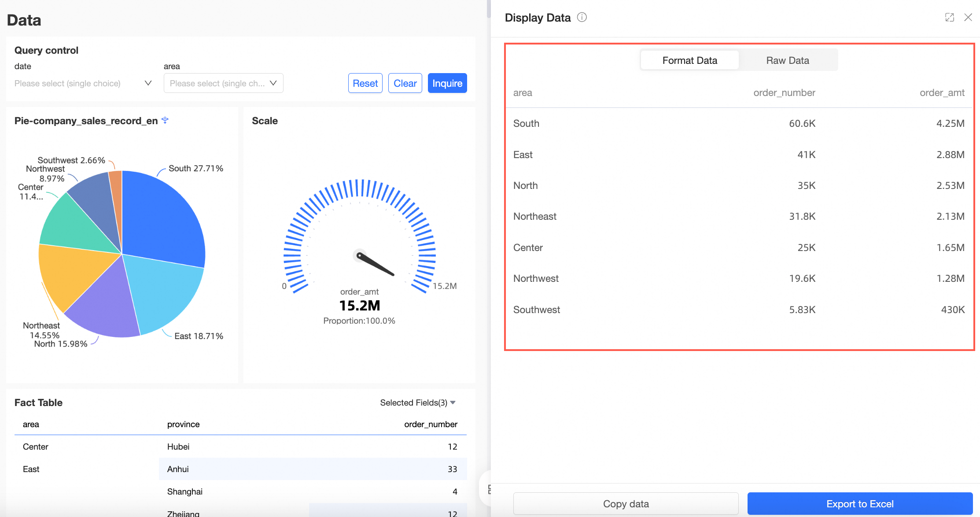Image resolution: width=980 pixels, height=517 pixels.
Task: Click the Center cell in Fact Table
Action: 36,447
